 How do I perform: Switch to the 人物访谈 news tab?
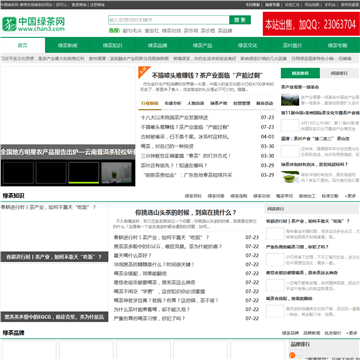click(196, 103)
